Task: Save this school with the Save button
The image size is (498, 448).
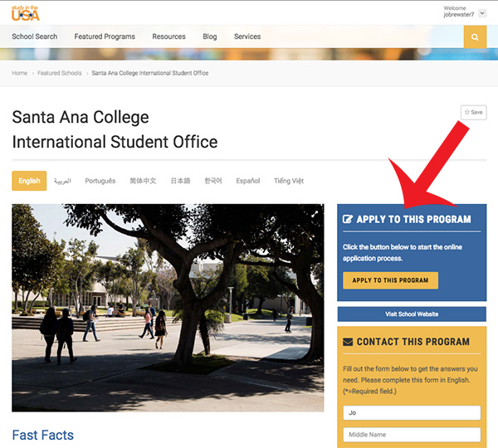Action: click(474, 112)
